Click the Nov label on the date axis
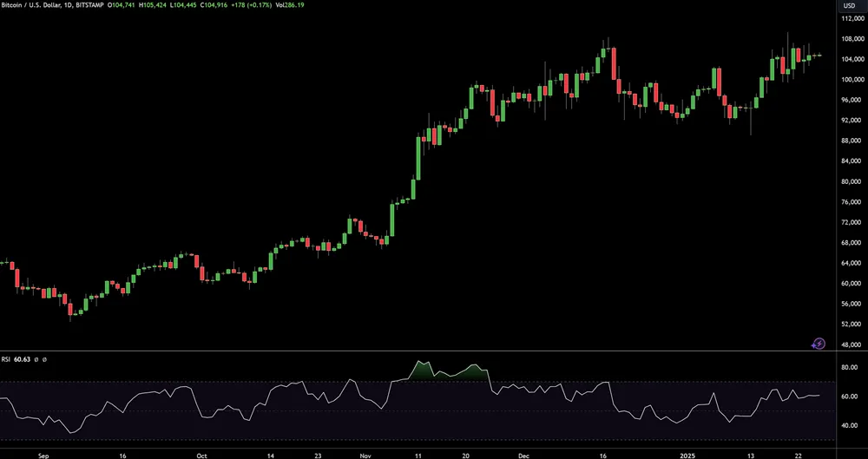 point(365,456)
